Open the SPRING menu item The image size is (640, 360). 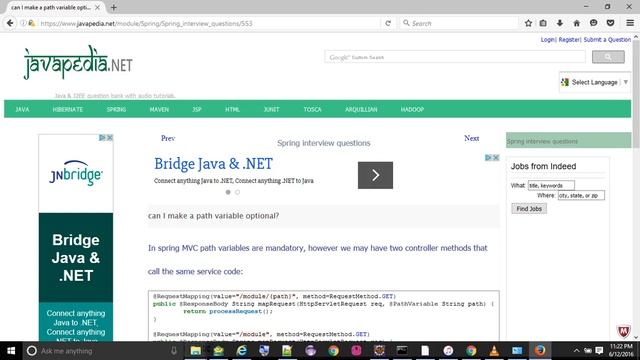pos(116,109)
